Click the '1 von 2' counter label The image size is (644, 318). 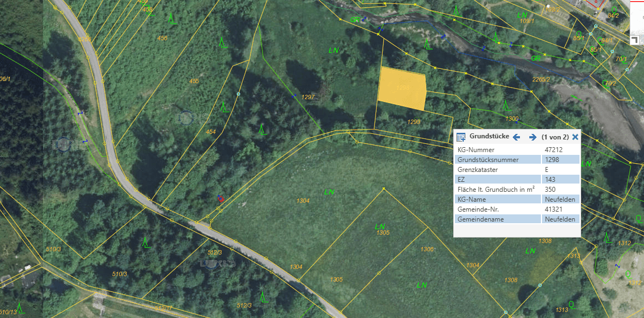(x=555, y=137)
